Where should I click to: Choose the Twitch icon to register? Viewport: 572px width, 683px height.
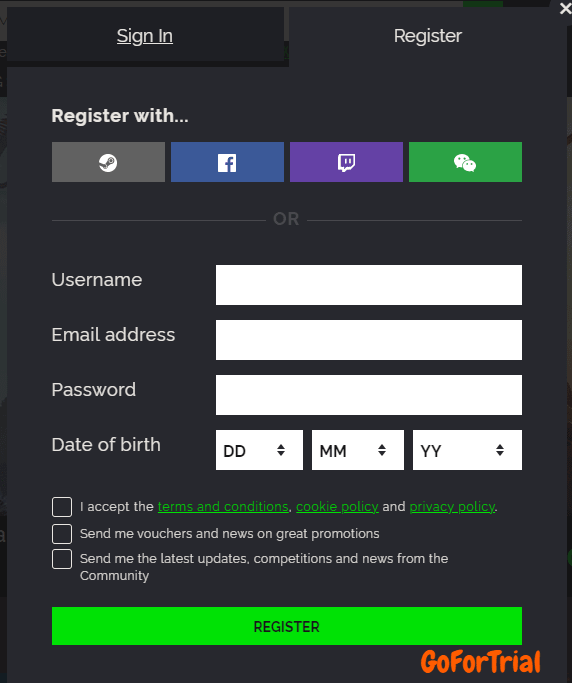tap(346, 162)
